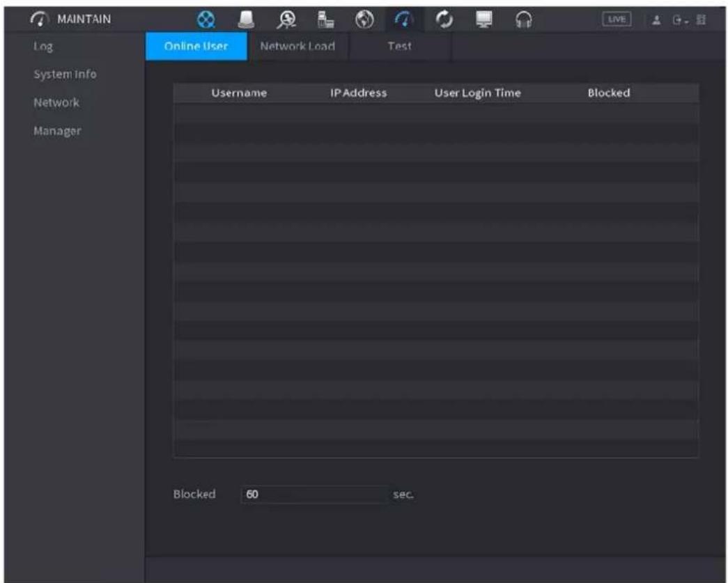Open the backup refresh arrows icon
Viewport: 728px width, 583px height.
point(444,20)
